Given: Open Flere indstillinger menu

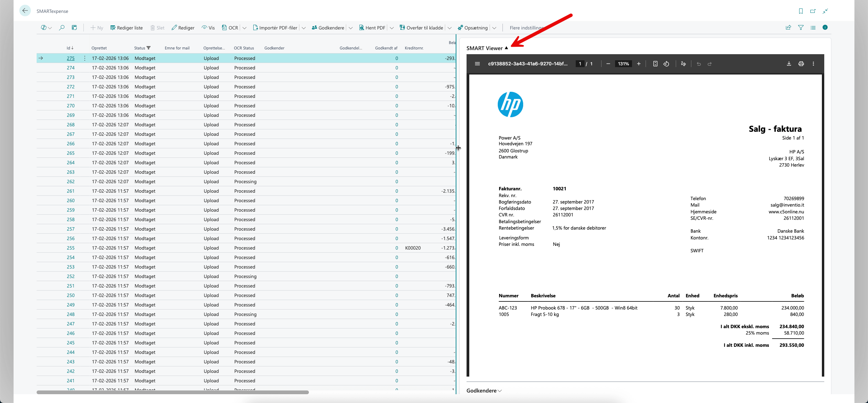Looking at the screenshot, I should click(527, 28).
